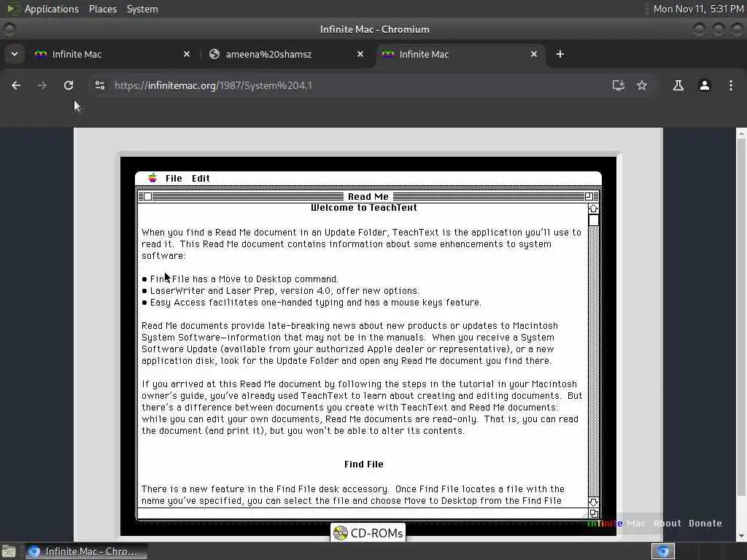Bookmark this tab with the star icon
747x560 pixels.
pos(642,85)
